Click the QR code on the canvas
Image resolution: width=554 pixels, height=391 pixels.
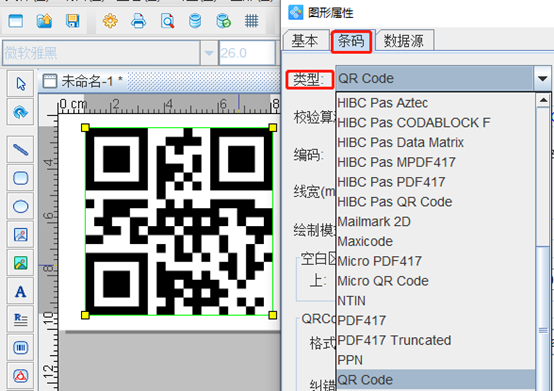pos(179,221)
